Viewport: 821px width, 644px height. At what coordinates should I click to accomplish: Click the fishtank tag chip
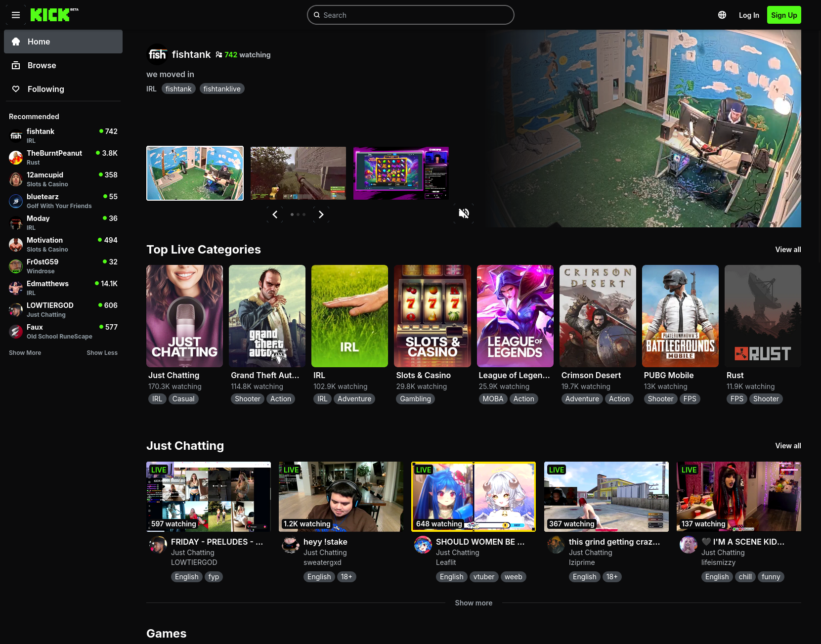click(x=178, y=89)
